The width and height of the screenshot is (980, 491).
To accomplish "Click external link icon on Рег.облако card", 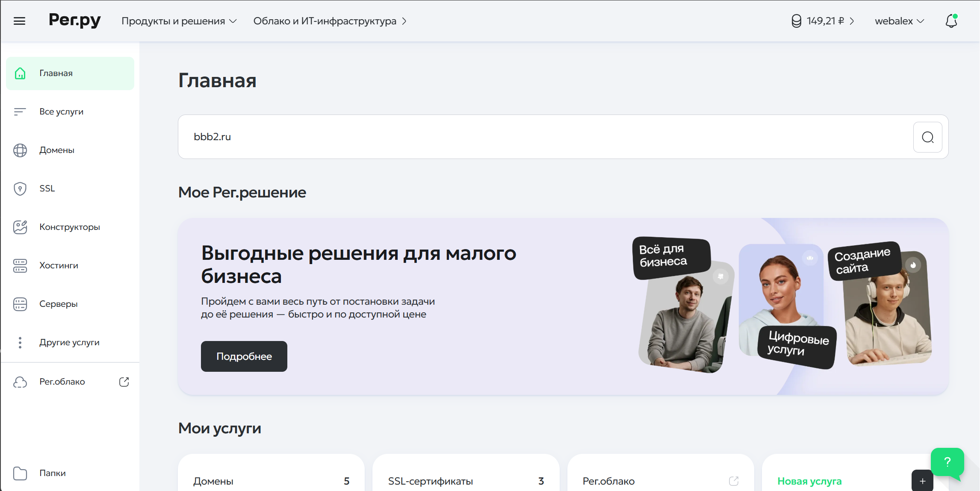I will coord(734,481).
